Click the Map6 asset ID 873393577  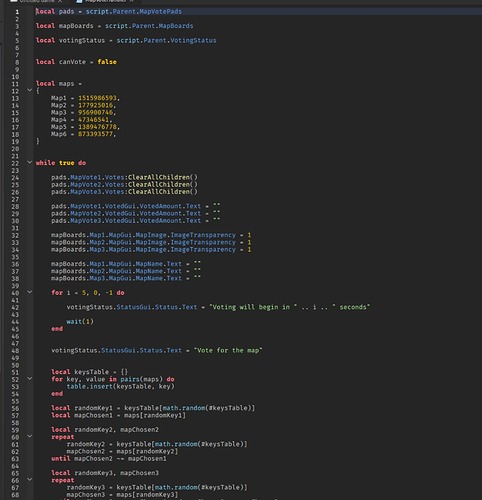tap(95, 134)
